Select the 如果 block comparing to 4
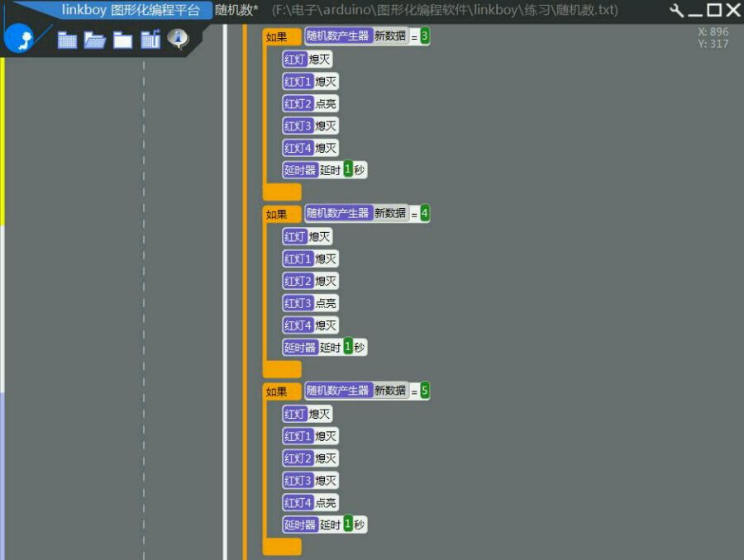The height and width of the screenshot is (560, 744). point(282,214)
